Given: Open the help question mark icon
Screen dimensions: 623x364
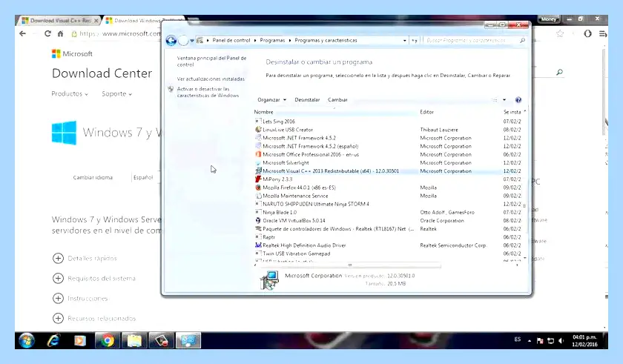Looking at the screenshot, I should click(x=518, y=100).
